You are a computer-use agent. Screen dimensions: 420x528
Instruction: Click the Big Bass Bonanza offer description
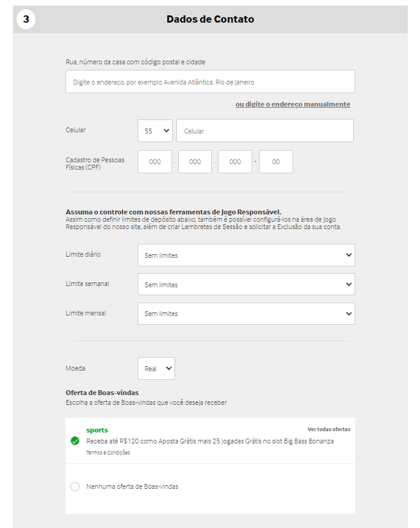(210, 441)
